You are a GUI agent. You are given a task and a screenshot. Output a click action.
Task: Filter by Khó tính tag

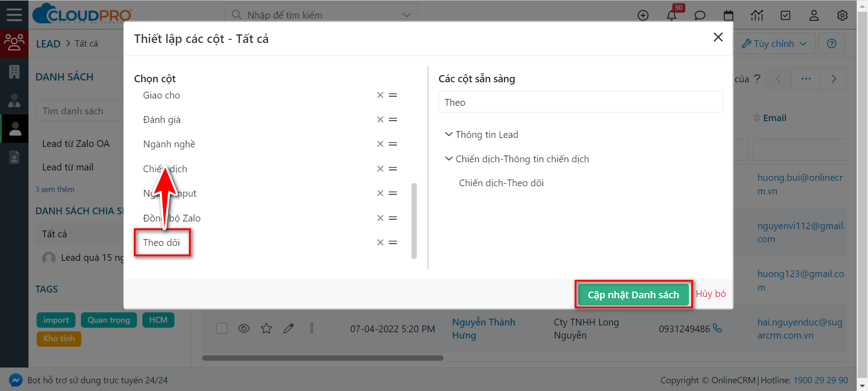[x=59, y=339]
